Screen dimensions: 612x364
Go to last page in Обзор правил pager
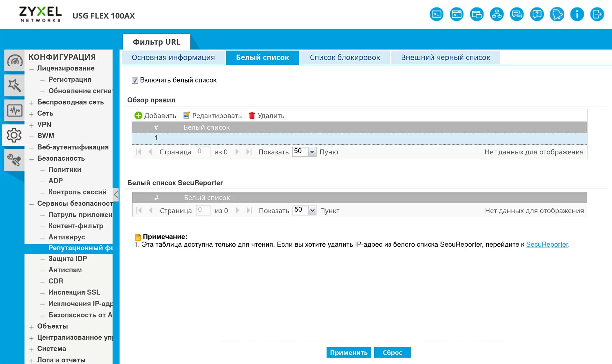coord(249,152)
